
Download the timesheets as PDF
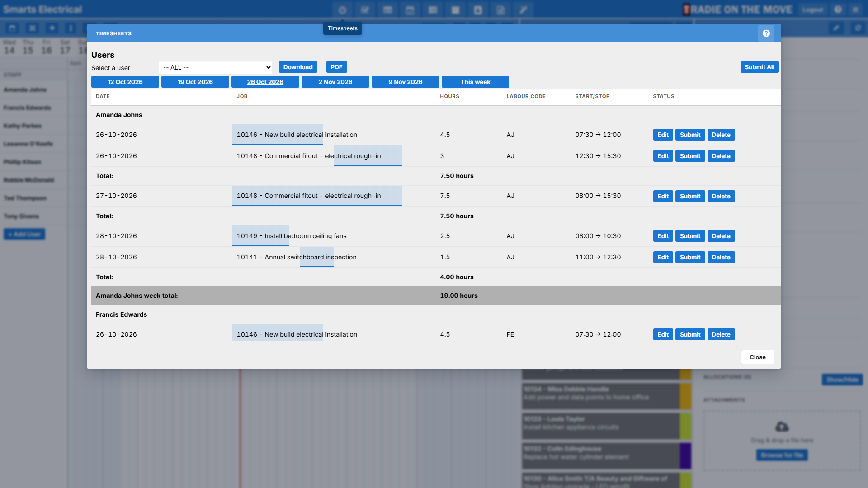point(336,67)
